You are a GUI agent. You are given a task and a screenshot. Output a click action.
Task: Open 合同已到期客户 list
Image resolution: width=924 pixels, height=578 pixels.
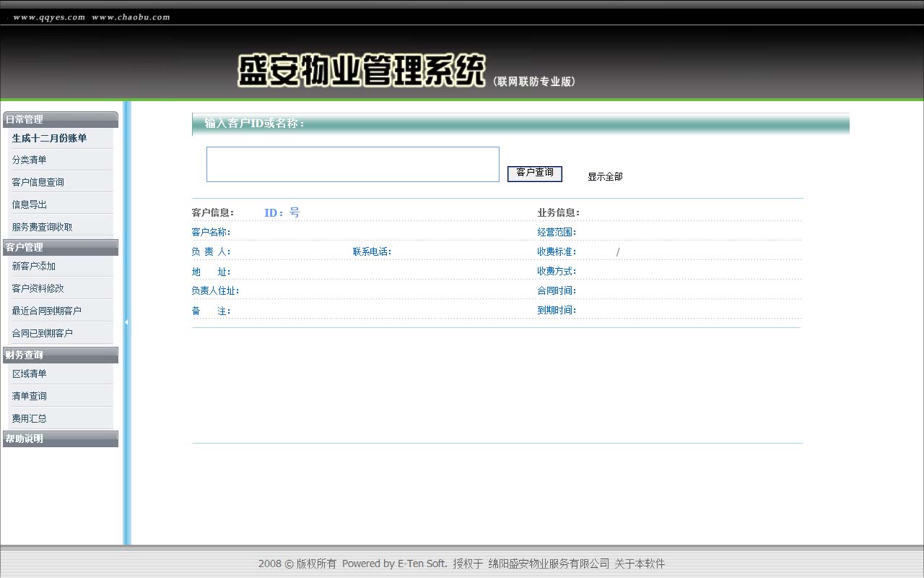click(x=43, y=333)
